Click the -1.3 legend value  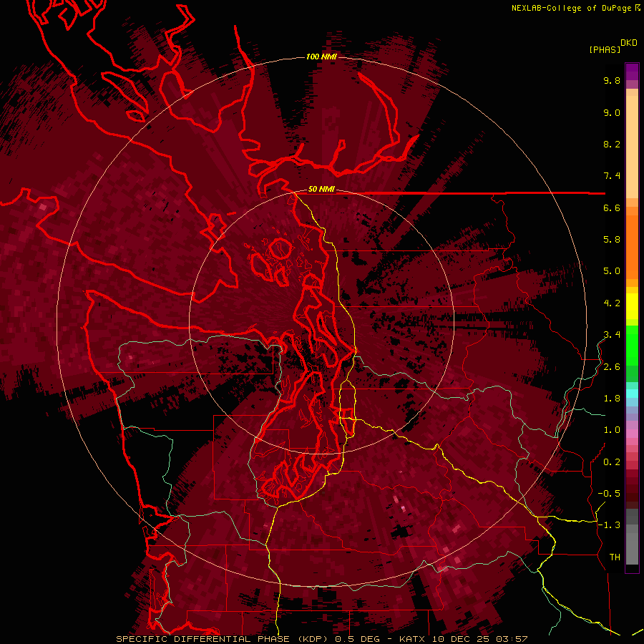point(609,525)
